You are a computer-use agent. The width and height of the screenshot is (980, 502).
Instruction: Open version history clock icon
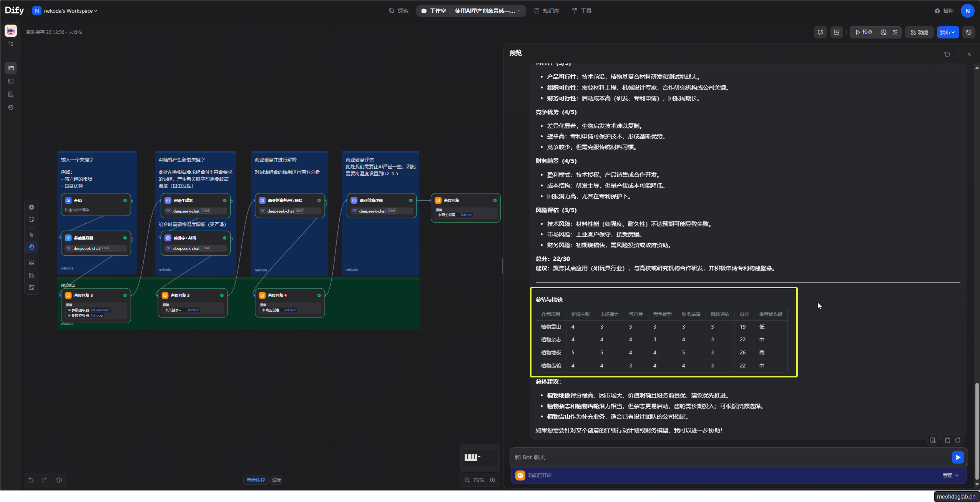coord(968,32)
